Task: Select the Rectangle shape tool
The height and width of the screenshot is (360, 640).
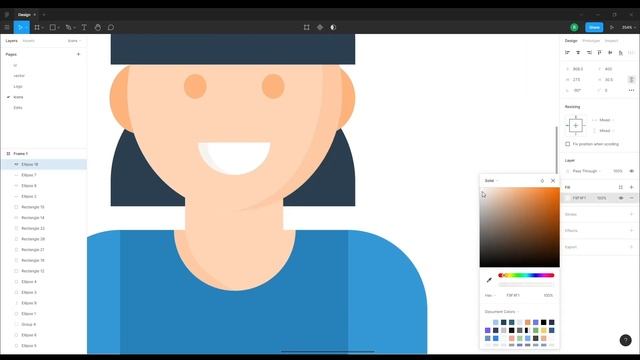Action: point(53,27)
